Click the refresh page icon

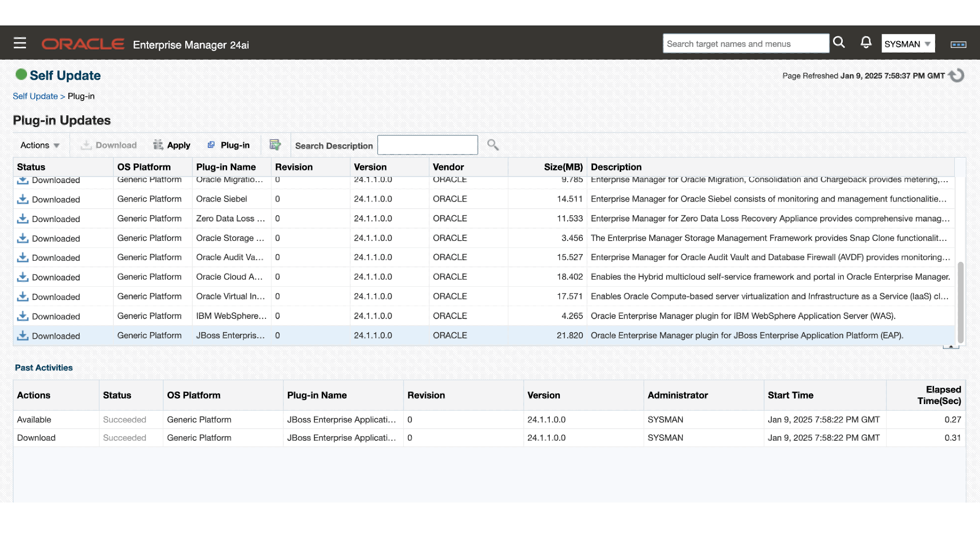(x=957, y=76)
